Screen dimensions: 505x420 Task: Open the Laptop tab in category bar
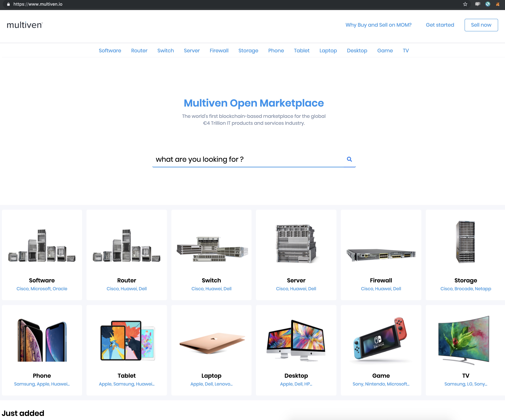[x=328, y=50]
